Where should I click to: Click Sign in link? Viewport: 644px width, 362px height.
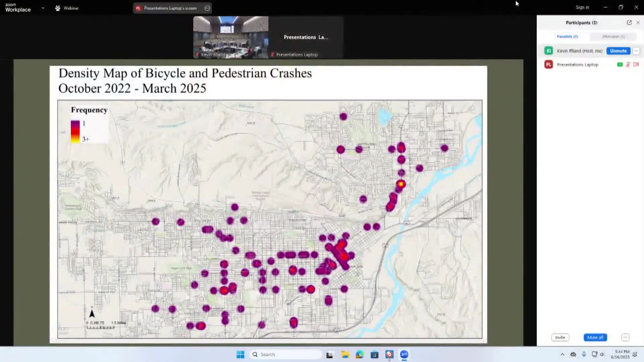point(582,7)
